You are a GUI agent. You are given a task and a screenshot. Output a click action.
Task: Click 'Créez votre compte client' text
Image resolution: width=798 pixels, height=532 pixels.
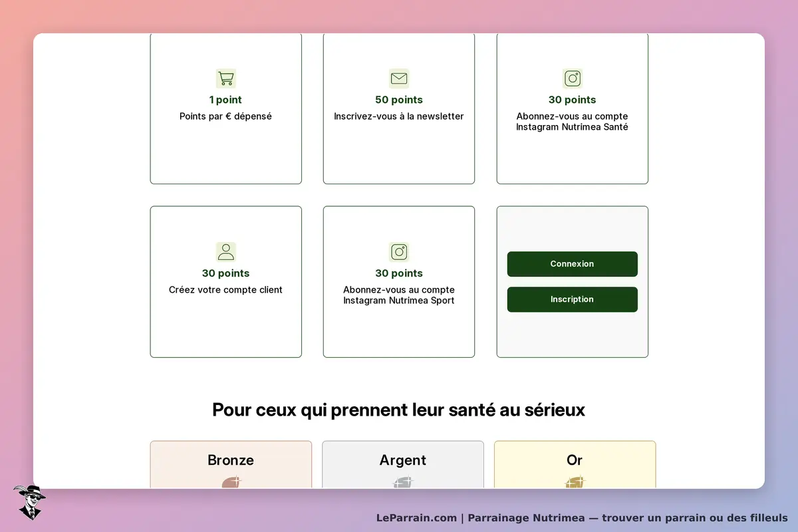[226, 290]
